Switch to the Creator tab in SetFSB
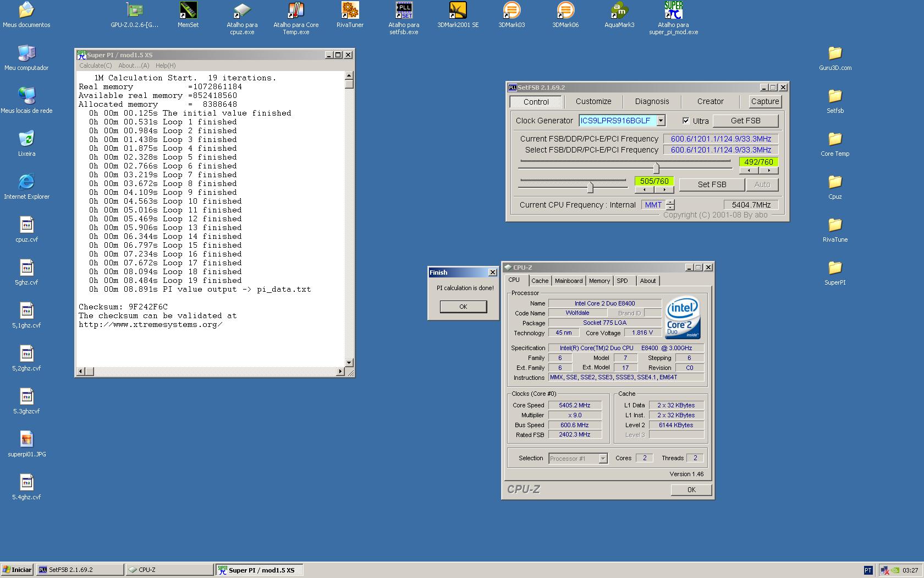The image size is (924, 578). [x=710, y=101]
